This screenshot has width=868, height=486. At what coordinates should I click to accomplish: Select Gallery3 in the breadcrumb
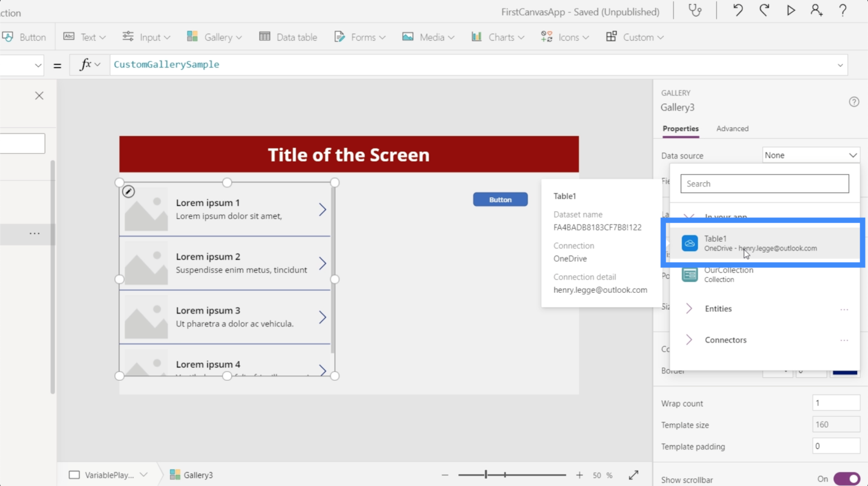pyautogui.click(x=192, y=475)
